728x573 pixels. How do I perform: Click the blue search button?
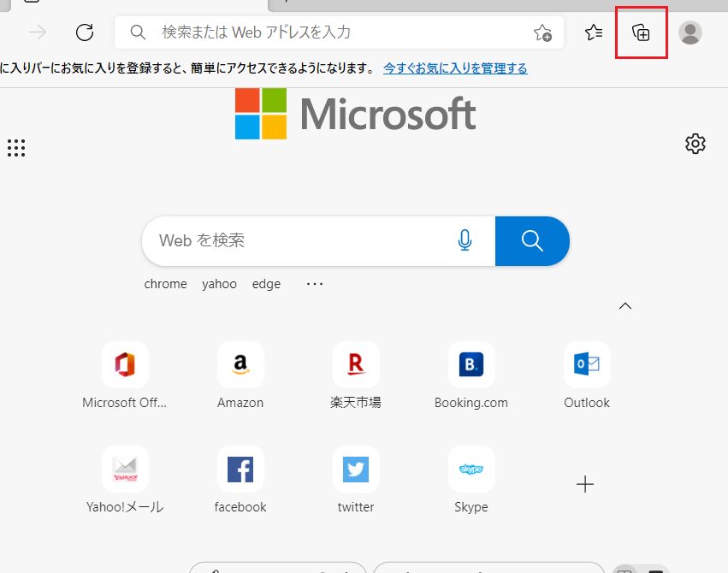click(x=532, y=241)
